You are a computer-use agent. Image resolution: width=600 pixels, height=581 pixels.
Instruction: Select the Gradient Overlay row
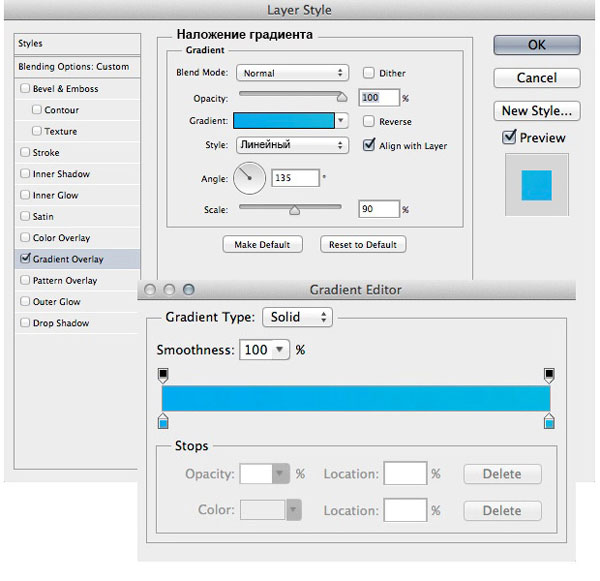pyautogui.click(x=77, y=259)
